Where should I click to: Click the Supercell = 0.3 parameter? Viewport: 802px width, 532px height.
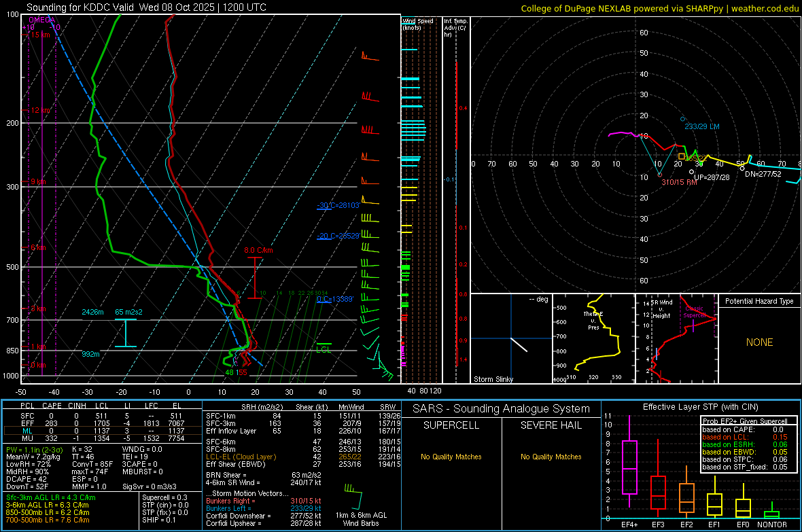coord(164,497)
